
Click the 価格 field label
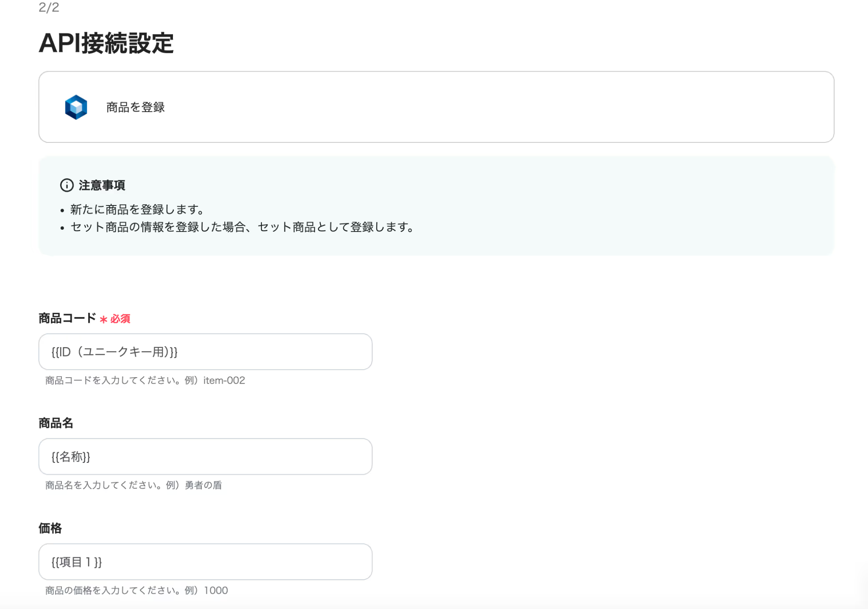50,528
